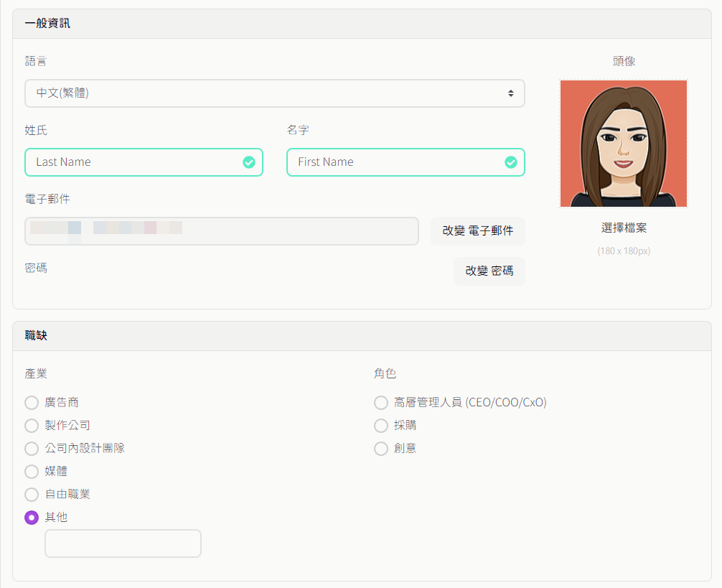This screenshot has width=722, height=588.
Task: Click the 一般資訊 section header
Action: point(362,24)
